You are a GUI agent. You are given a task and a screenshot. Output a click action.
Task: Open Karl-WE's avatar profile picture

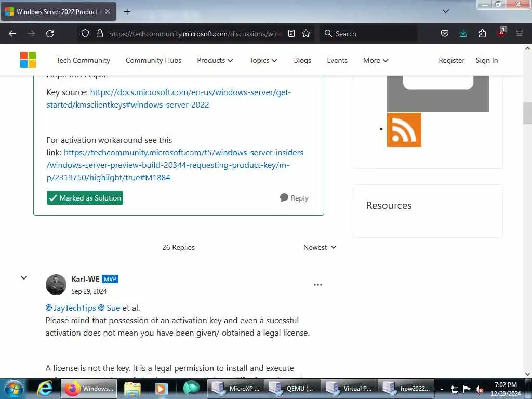click(x=56, y=284)
